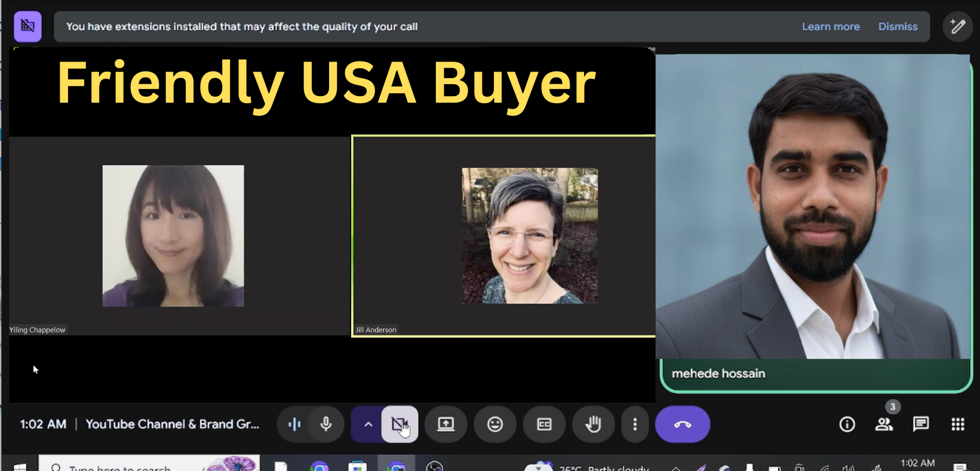Leave the call
Viewport: 980px width, 471px height.
(683, 424)
